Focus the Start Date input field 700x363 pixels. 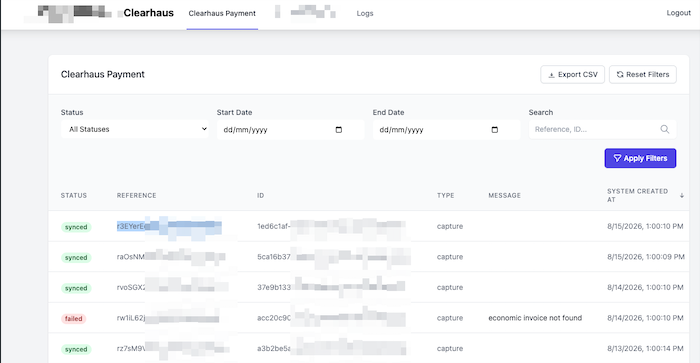click(291, 130)
